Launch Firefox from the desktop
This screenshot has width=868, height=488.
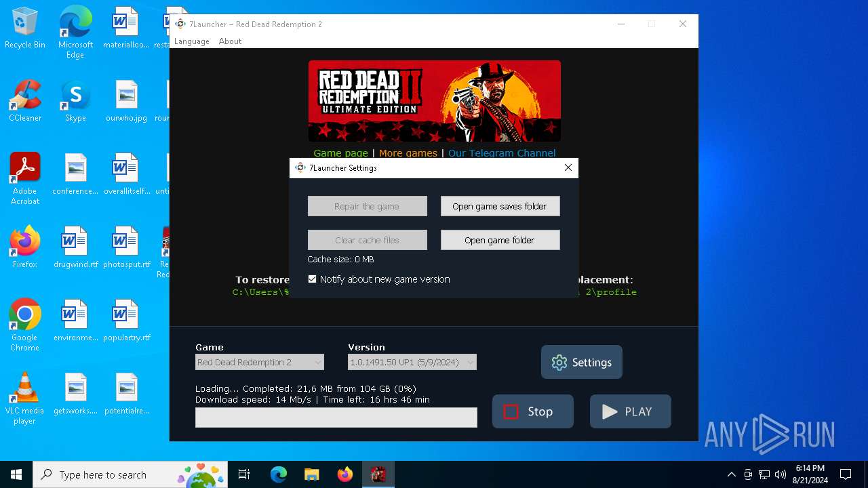pyautogui.click(x=25, y=247)
